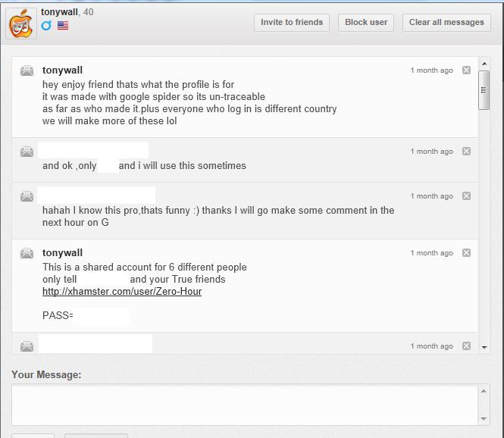Delete the shared account message
The image size is (504, 438).
(x=466, y=253)
